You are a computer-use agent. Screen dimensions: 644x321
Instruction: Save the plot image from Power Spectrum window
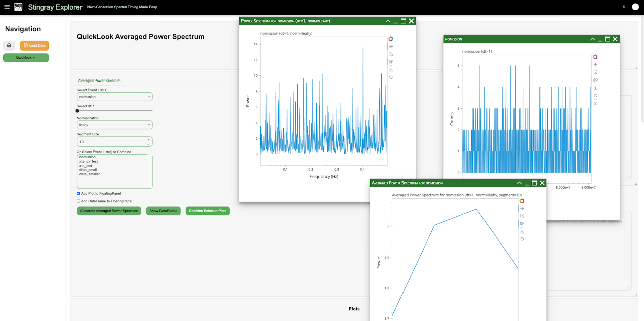[x=391, y=70]
